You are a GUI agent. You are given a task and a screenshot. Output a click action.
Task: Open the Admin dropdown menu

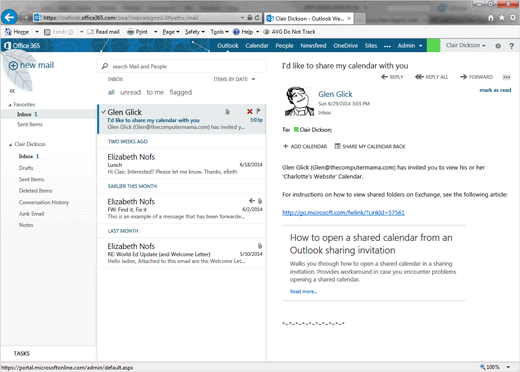410,46
